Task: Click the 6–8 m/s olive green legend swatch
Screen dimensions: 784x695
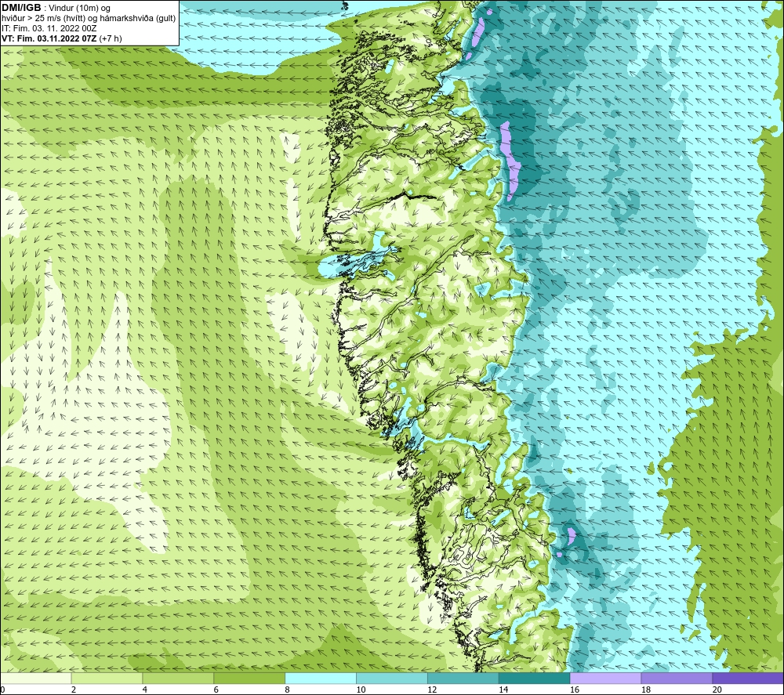Action: (249, 678)
